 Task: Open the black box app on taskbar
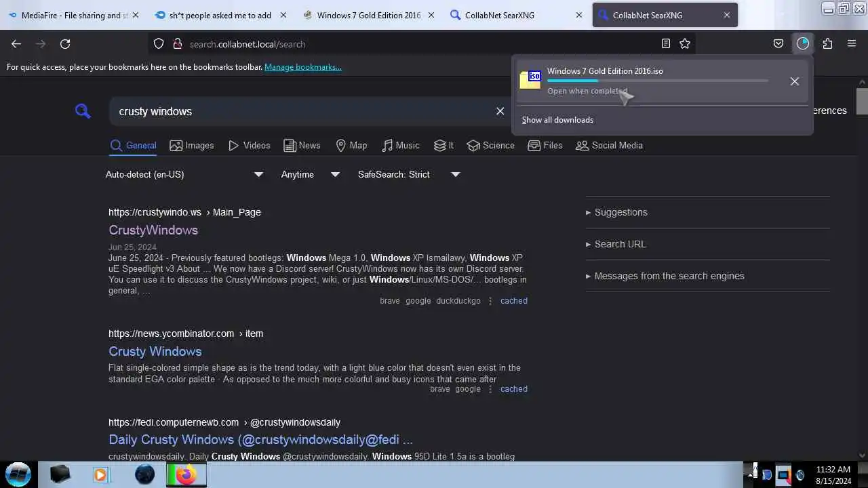pyautogui.click(x=60, y=474)
